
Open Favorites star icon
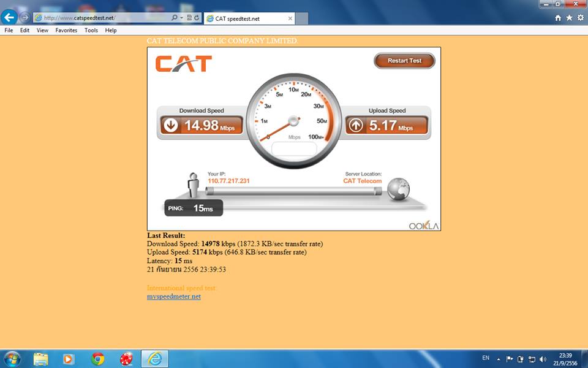pos(569,18)
